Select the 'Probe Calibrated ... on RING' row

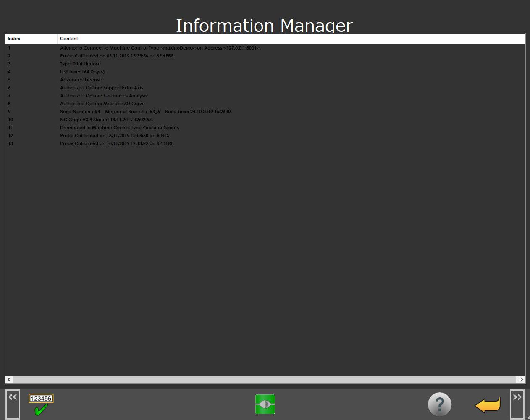click(x=114, y=136)
